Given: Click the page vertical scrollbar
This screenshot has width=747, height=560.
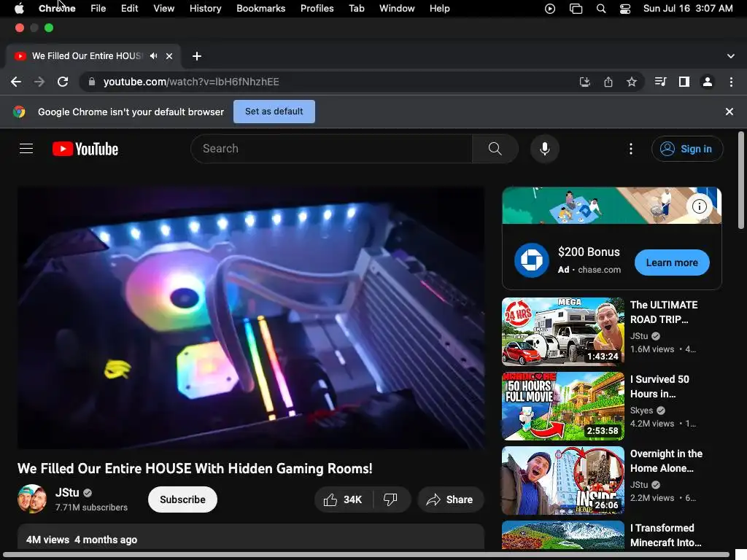Looking at the screenshot, I should 741,181.
